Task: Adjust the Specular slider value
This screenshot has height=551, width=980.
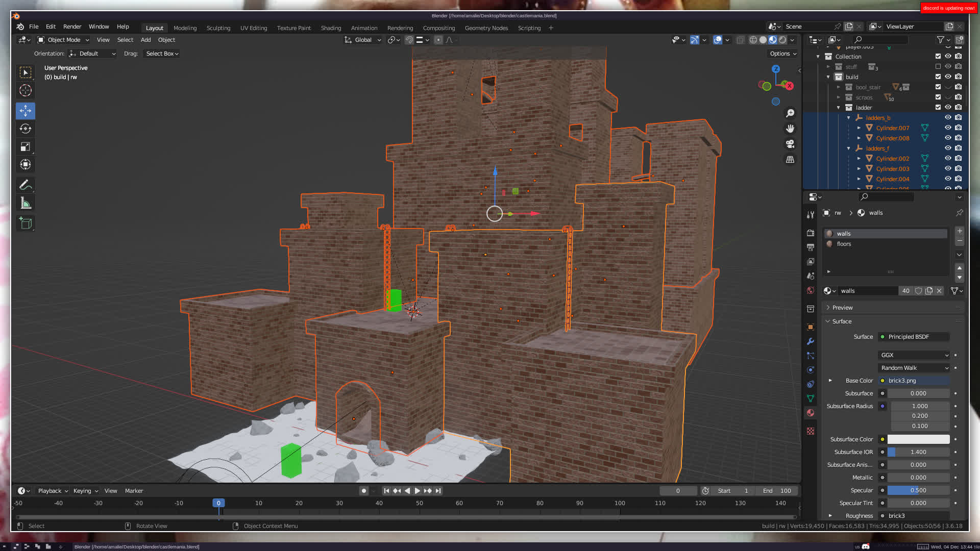Action: (x=918, y=490)
